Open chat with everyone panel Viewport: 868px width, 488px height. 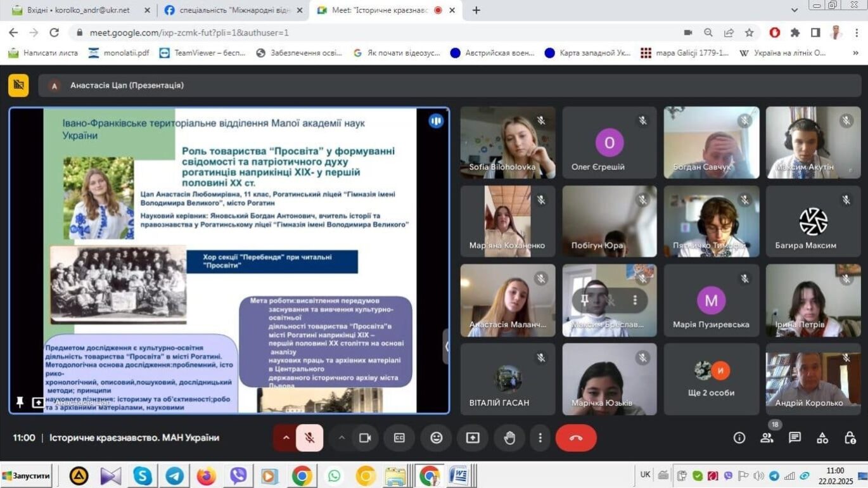point(795,438)
